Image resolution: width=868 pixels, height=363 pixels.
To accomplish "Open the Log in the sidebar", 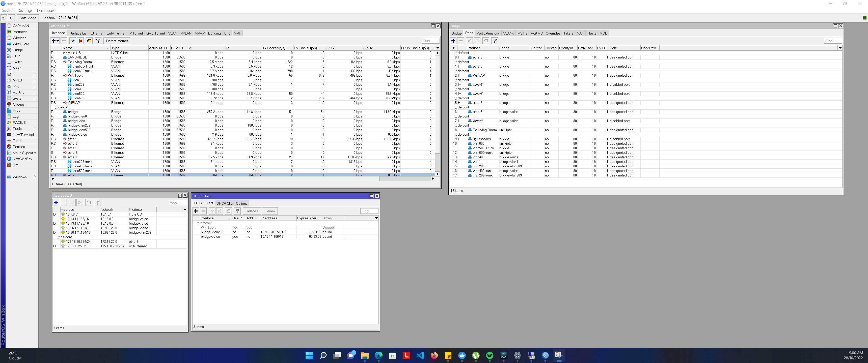I will [16, 116].
